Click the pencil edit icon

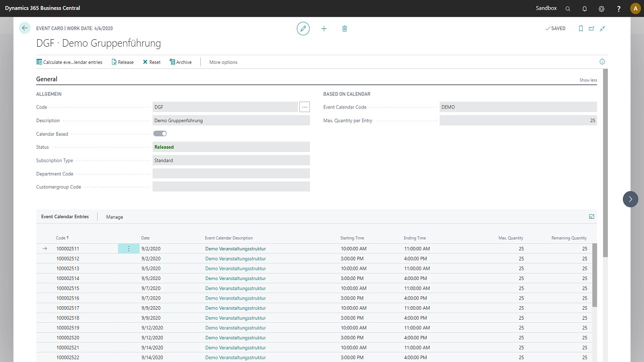point(303,29)
